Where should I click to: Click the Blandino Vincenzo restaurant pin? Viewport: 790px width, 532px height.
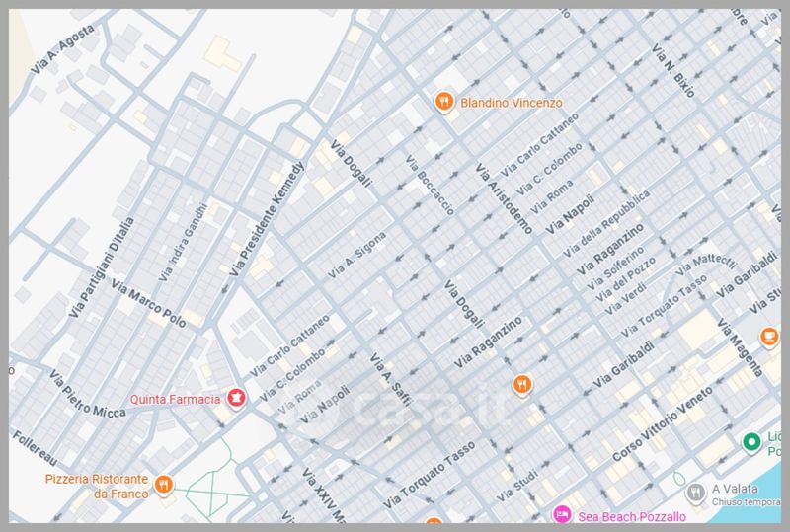pyautogui.click(x=444, y=101)
